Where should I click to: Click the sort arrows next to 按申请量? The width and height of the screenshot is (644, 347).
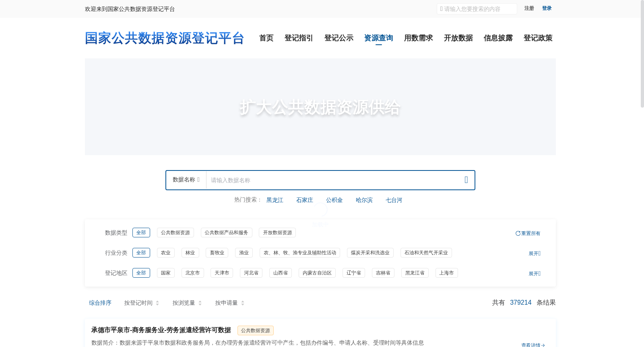[x=243, y=303]
